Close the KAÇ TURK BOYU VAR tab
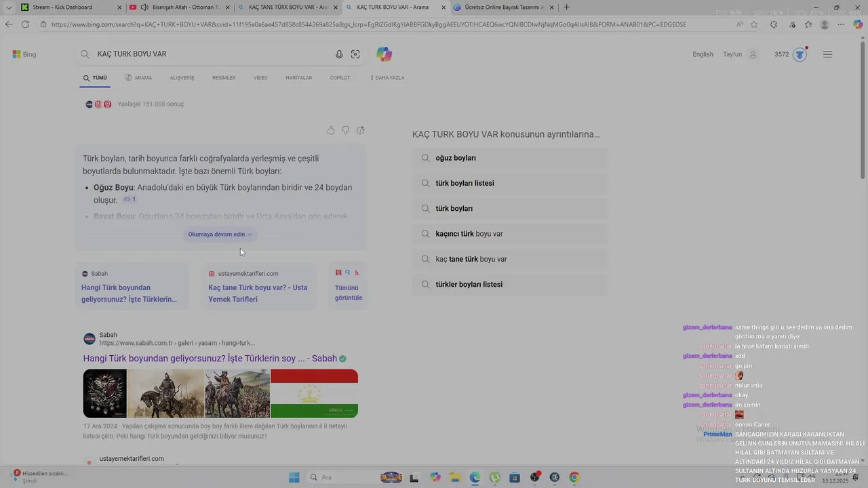Viewport: 868px width, 488px height. tap(444, 7)
